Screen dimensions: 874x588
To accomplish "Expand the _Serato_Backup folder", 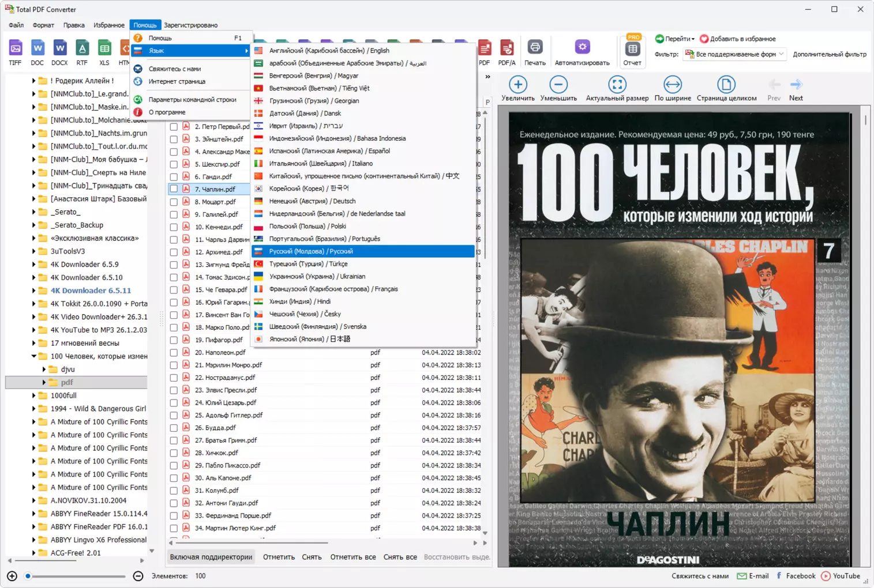I will [33, 225].
